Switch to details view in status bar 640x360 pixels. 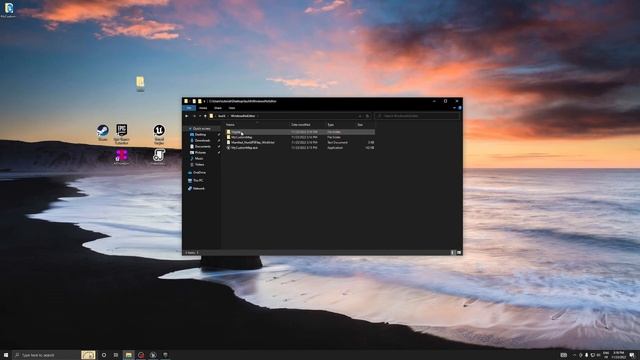point(453,253)
